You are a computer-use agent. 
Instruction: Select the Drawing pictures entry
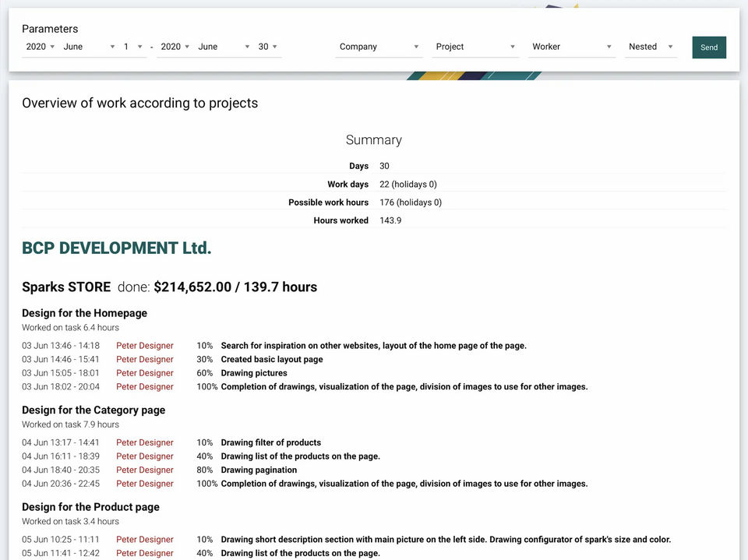pos(254,373)
